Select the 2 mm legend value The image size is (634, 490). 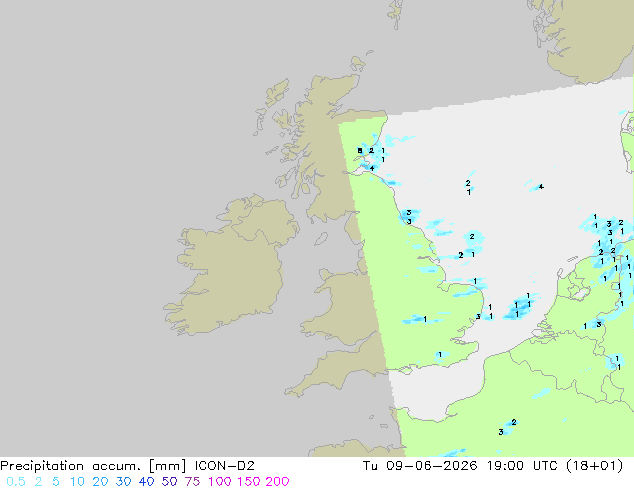38,482
